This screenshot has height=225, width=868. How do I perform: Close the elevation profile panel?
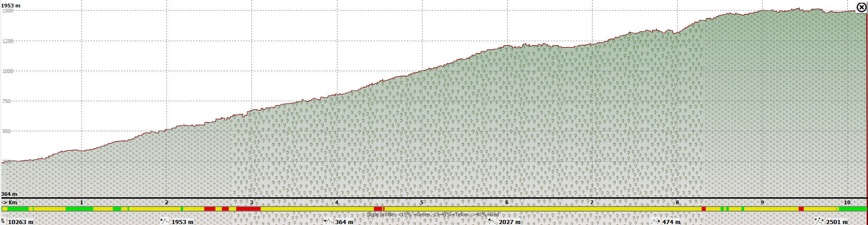click(x=861, y=7)
